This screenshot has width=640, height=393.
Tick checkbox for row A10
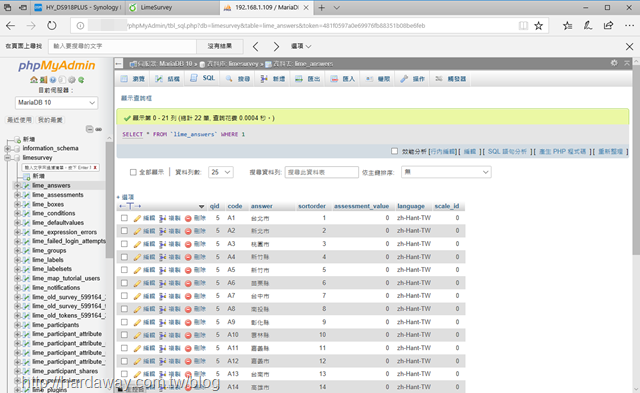[x=124, y=335]
